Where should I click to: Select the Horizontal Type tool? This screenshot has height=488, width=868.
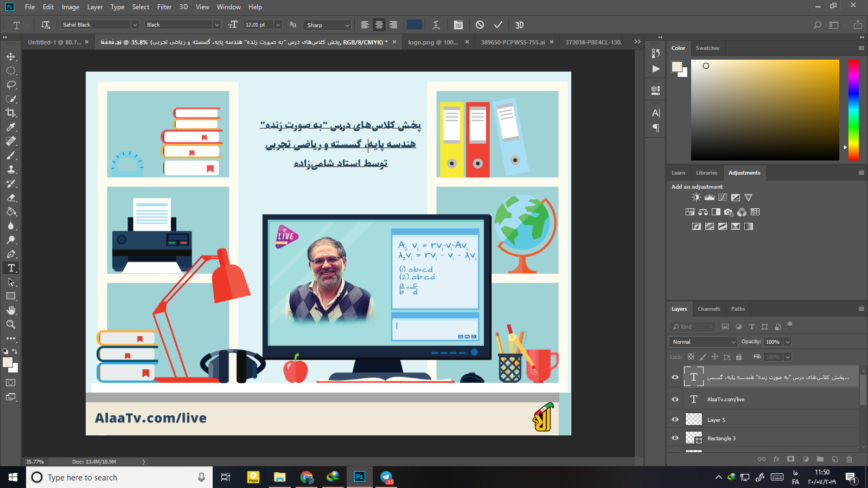pos(11,268)
